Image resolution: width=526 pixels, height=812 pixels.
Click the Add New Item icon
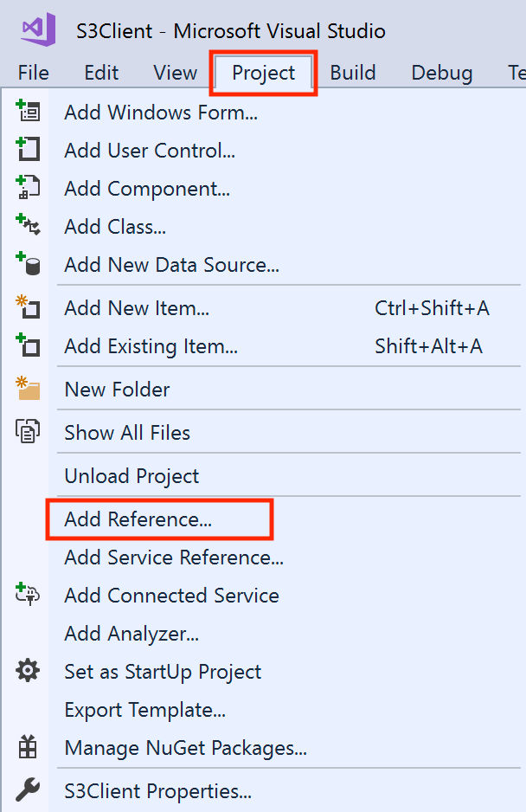(x=28, y=308)
